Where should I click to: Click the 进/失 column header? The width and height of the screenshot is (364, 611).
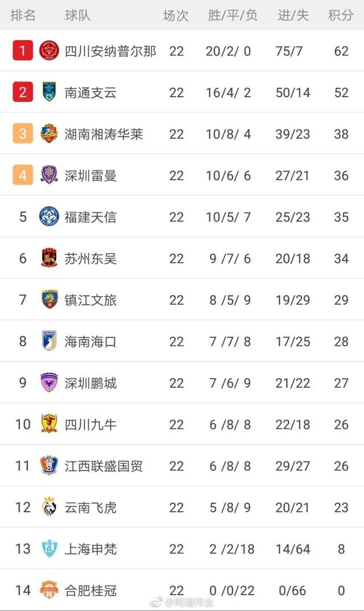point(293,15)
